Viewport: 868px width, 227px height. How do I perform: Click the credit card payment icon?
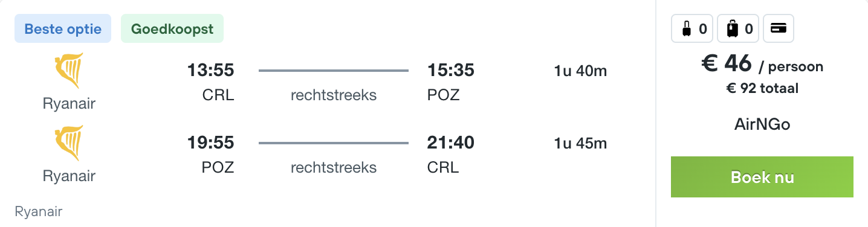coord(779,29)
